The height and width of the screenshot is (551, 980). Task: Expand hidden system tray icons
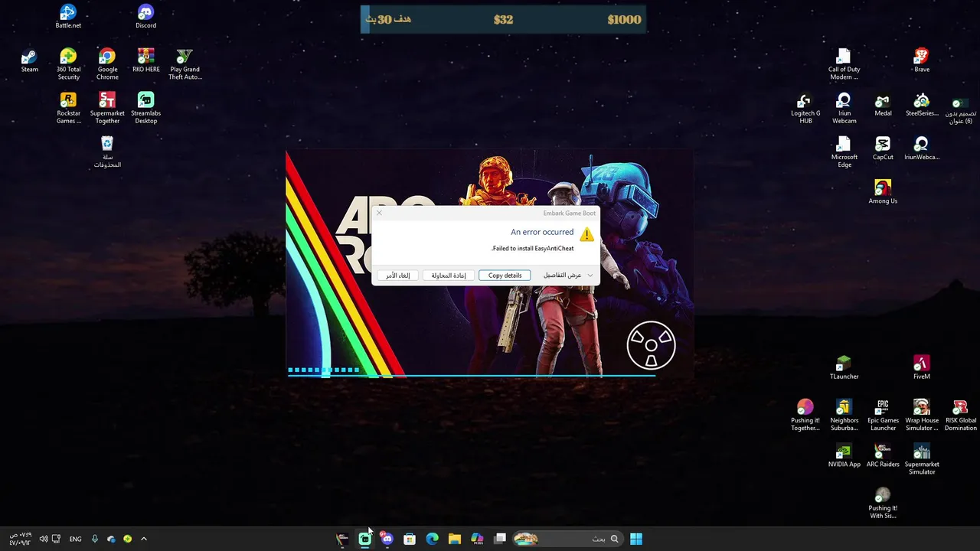point(143,539)
